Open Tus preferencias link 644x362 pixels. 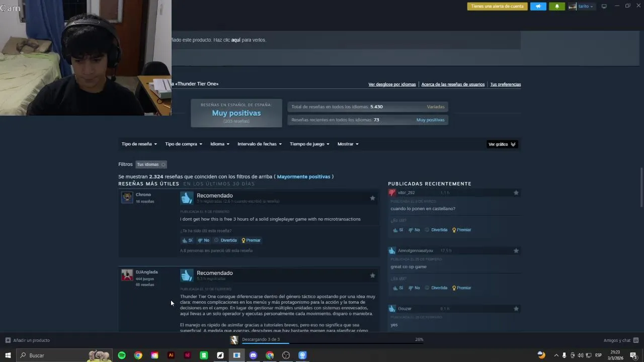tap(506, 84)
